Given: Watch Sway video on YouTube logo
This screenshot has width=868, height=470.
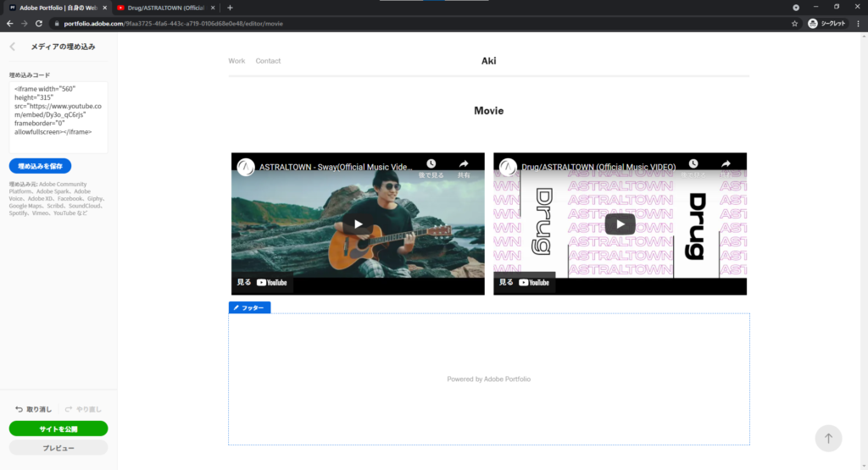Looking at the screenshot, I should click(272, 283).
